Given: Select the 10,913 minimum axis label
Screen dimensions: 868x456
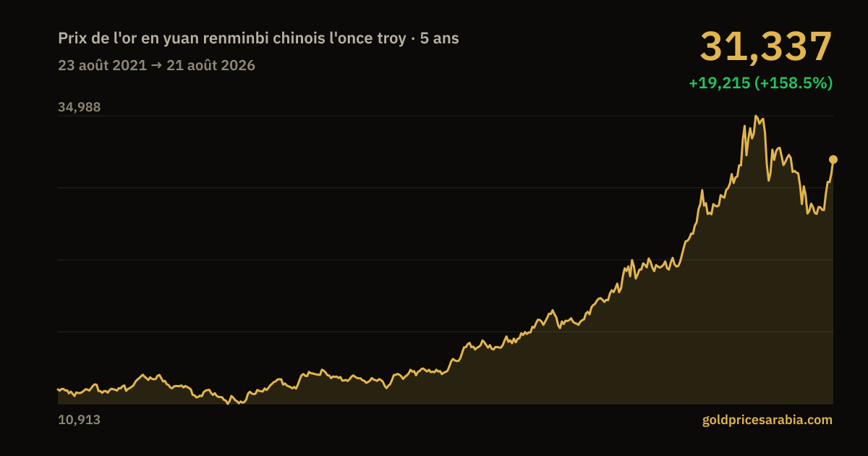Looking at the screenshot, I should (79, 420).
